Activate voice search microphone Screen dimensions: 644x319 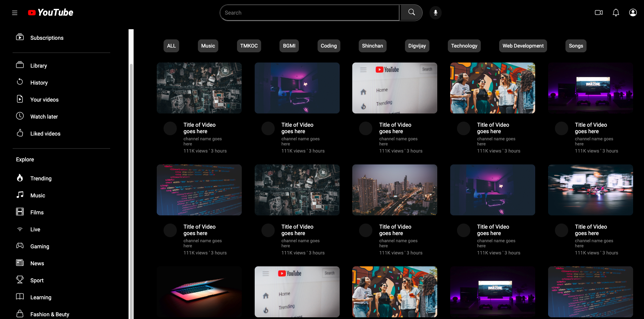(435, 13)
